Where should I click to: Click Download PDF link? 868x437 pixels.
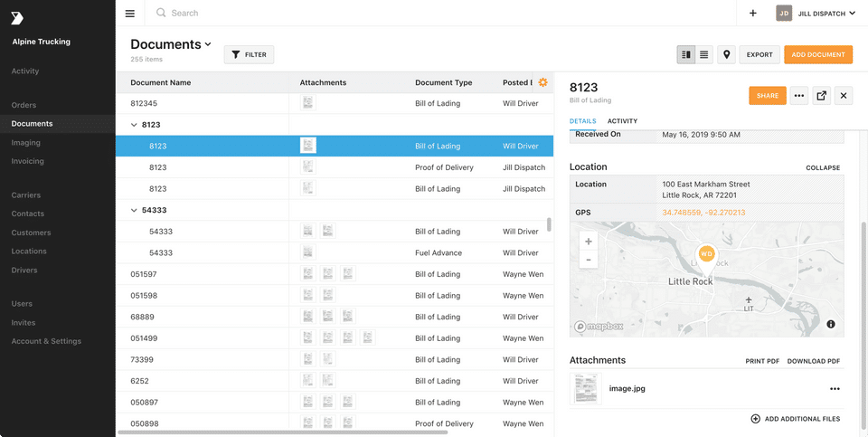point(813,361)
